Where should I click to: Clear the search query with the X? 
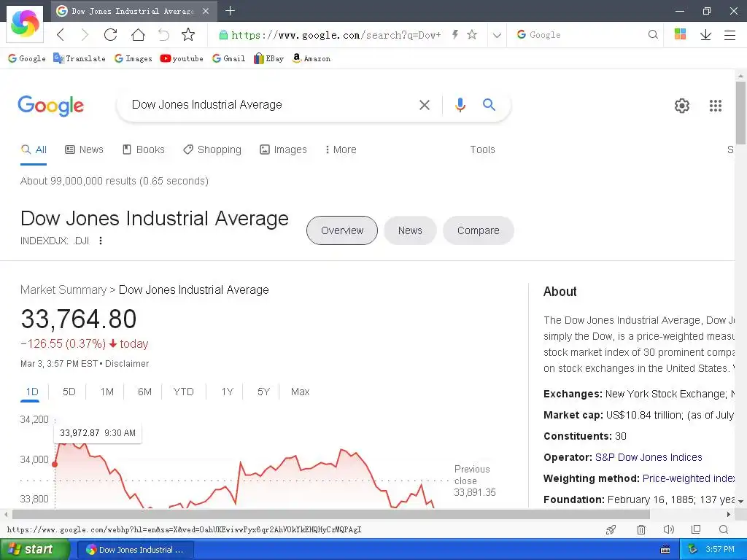(425, 105)
